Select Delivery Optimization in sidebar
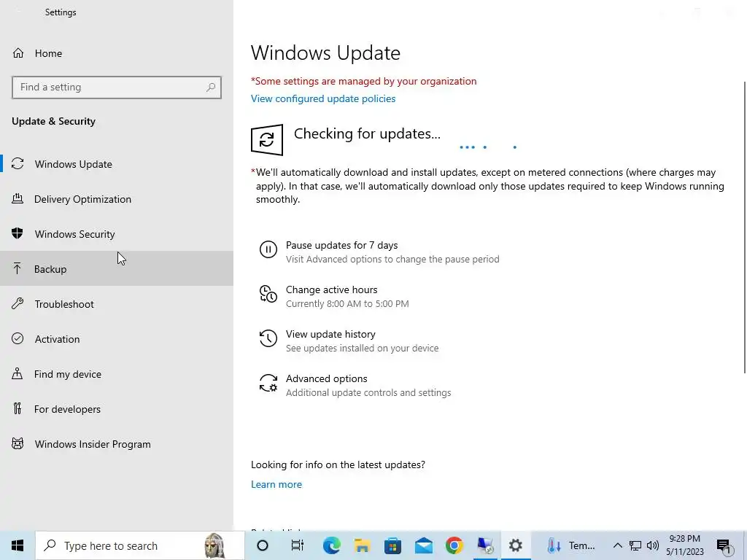747x560 pixels. pyautogui.click(x=117, y=199)
